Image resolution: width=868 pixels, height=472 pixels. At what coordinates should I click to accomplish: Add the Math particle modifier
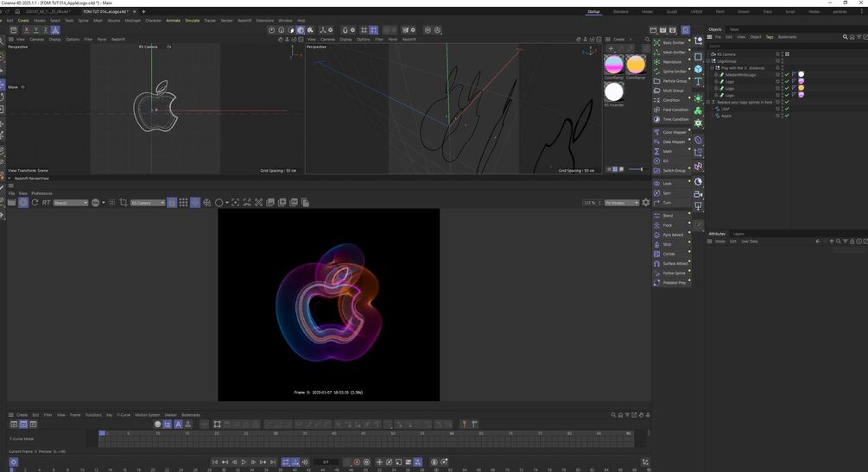(671, 151)
